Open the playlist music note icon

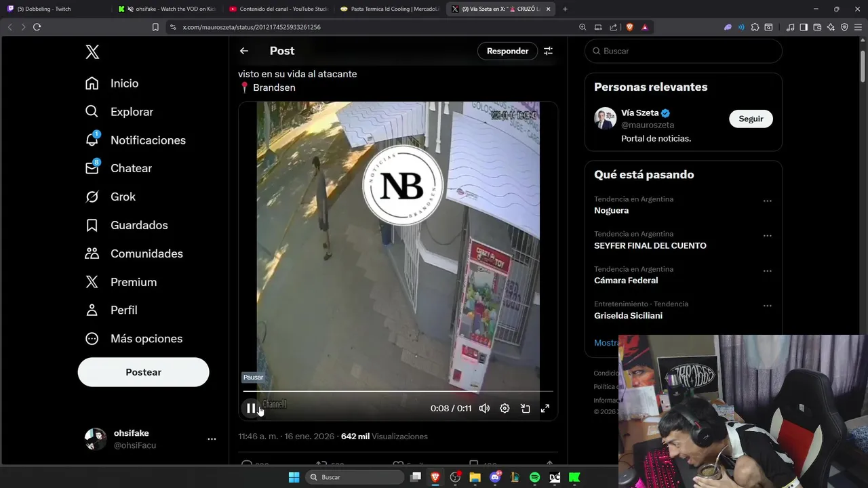790,27
